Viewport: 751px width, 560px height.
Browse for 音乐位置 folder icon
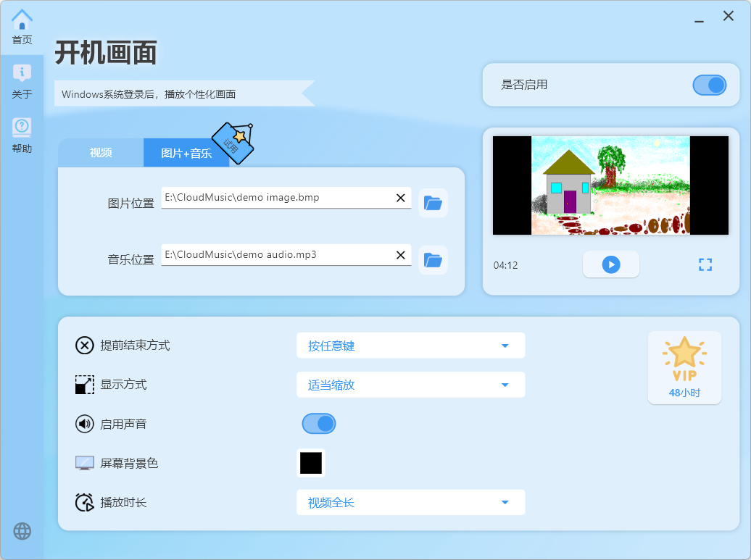[x=433, y=260]
